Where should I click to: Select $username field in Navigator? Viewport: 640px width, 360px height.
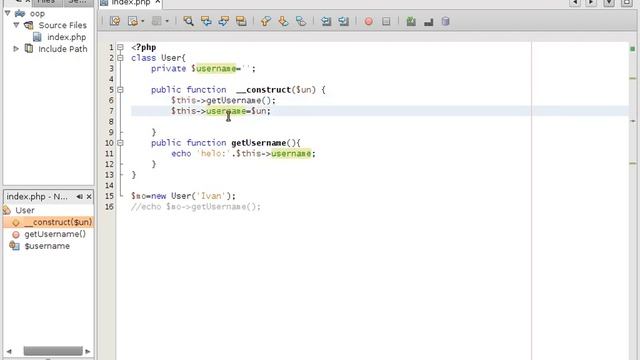coord(47,246)
